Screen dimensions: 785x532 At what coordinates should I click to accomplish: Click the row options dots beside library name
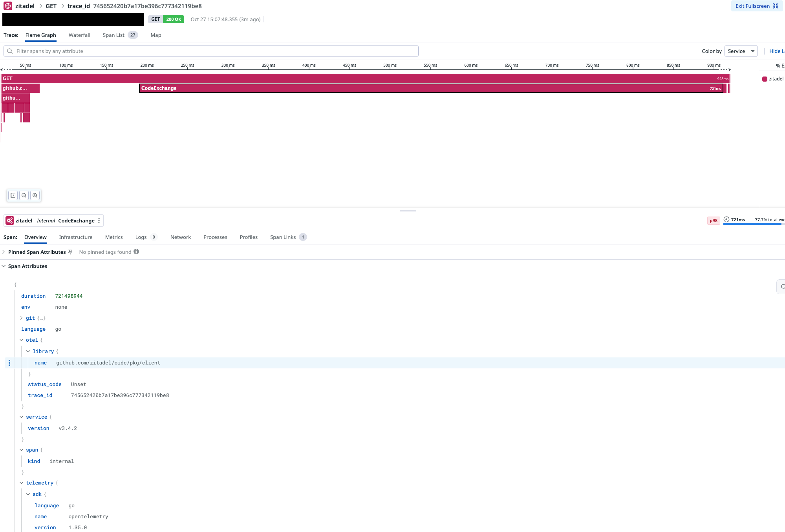(9, 363)
